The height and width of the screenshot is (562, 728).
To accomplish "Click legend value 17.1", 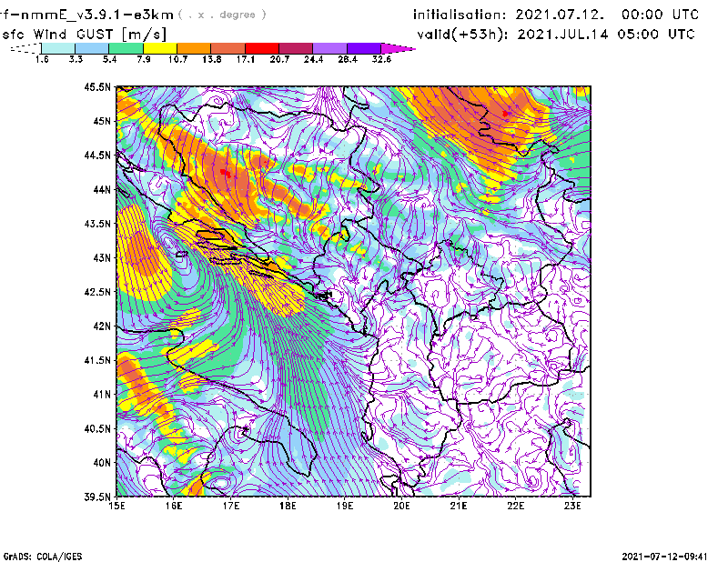I will point(246,59).
